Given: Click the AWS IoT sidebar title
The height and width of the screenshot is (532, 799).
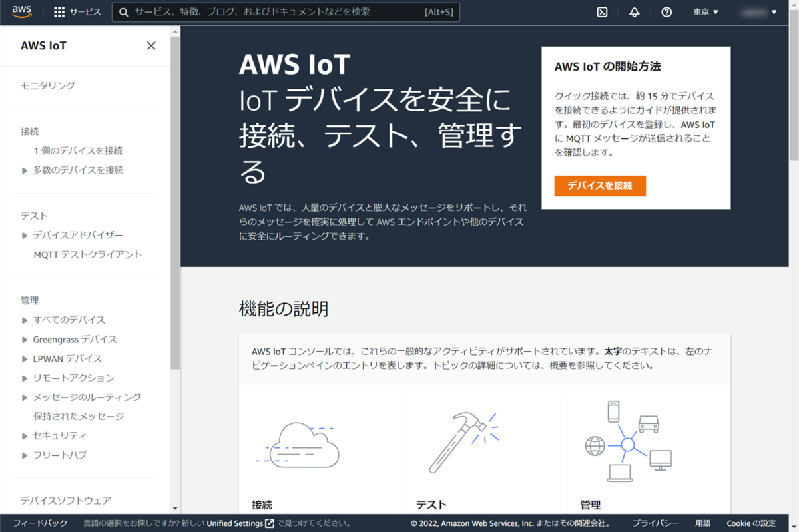Looking at the screenshot, I should pos(43,45).
